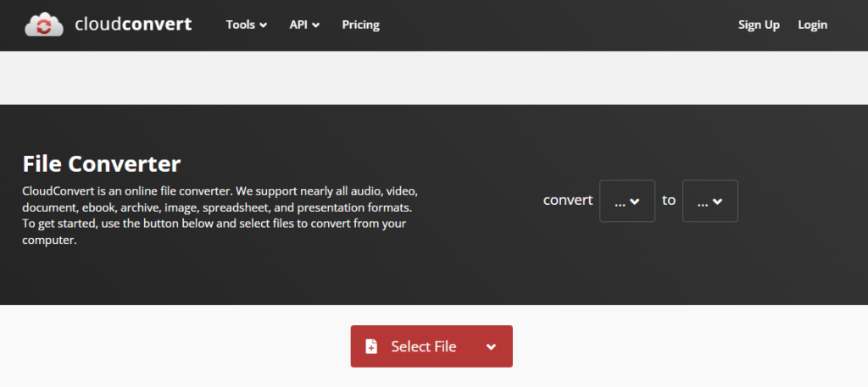Click the File Converter heading
Image resolution: width=868 pixels, height=387 pixels.
102,163
